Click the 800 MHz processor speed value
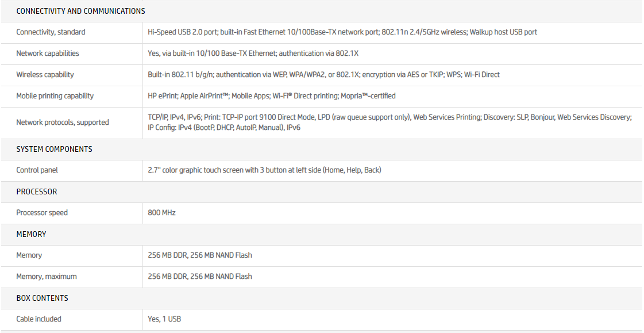 161,213
